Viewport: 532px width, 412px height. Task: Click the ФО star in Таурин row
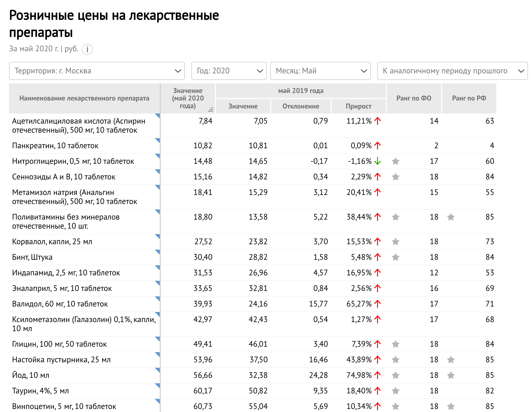pos(396,391)
